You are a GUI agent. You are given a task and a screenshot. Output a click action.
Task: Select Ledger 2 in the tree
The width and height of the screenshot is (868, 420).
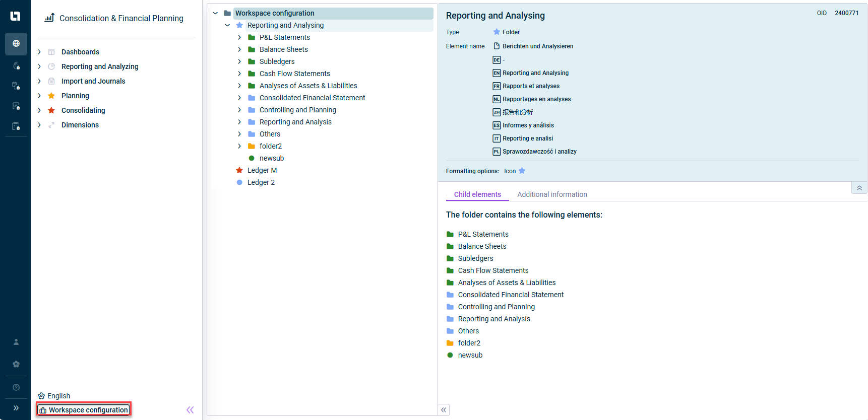(261, 182)
